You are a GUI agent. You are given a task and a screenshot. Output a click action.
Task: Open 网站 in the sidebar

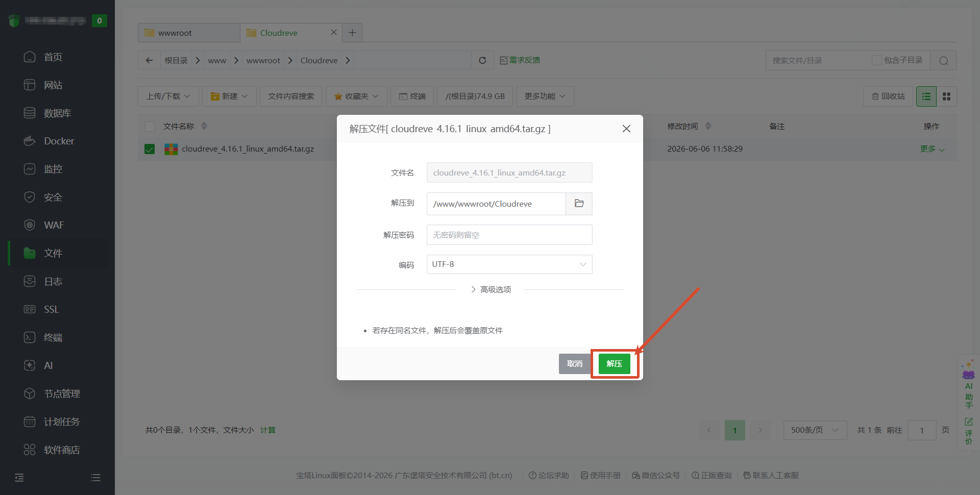(53, 85)
